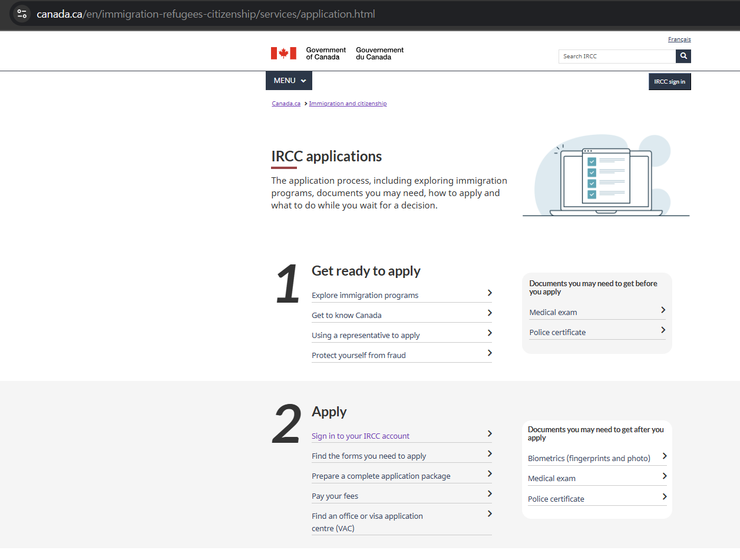Click the search magnifier button
The height and width of the screenshot is (560, 740).
tap(683, 56)
